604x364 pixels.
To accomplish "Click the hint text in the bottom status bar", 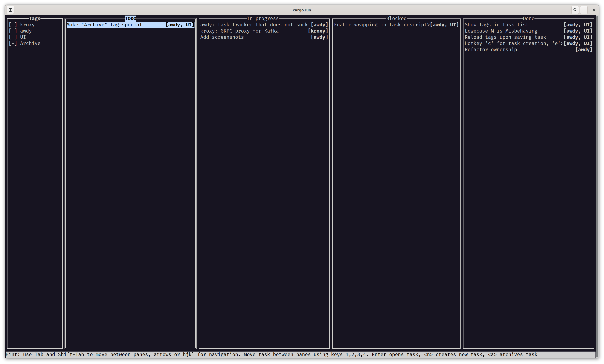I will coord(271,354).
